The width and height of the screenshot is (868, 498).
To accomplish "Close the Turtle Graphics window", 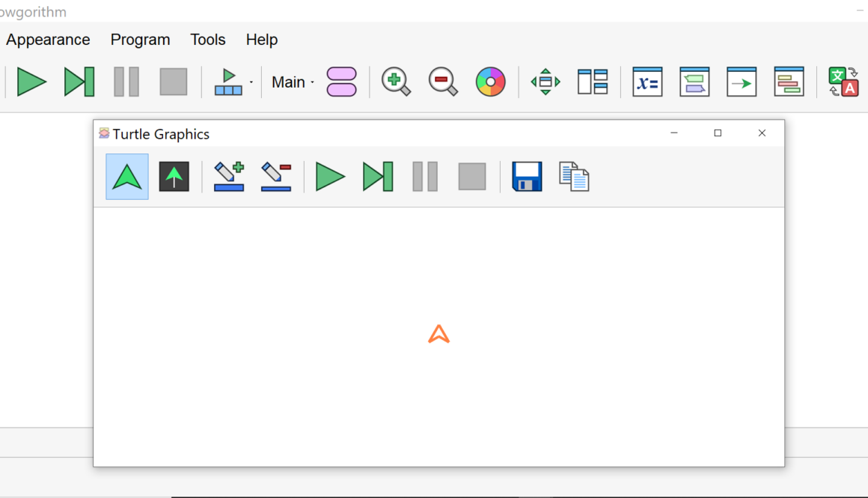I will 762,133.
